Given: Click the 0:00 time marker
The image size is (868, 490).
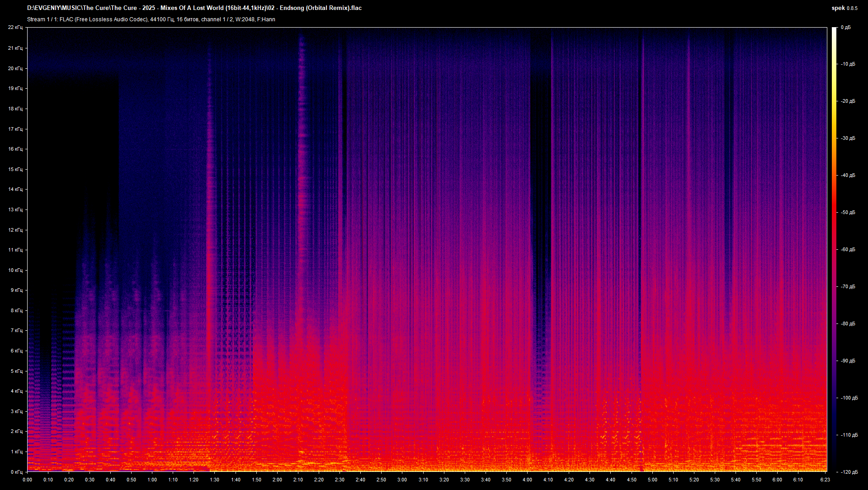Looking at the screenshot, I should (27, 480).
